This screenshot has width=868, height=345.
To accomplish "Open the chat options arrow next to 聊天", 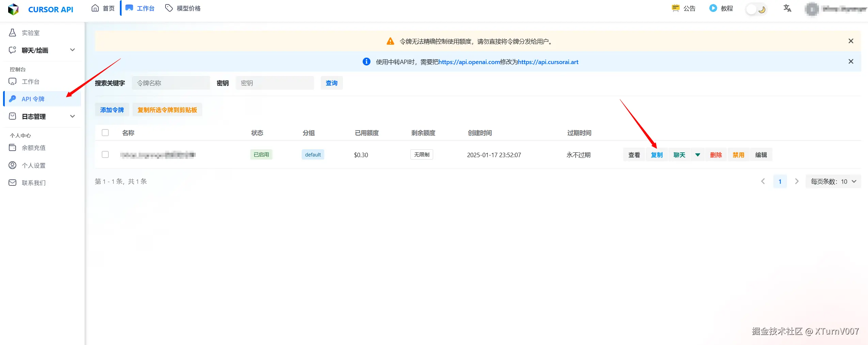I will [x=697, y=154].
